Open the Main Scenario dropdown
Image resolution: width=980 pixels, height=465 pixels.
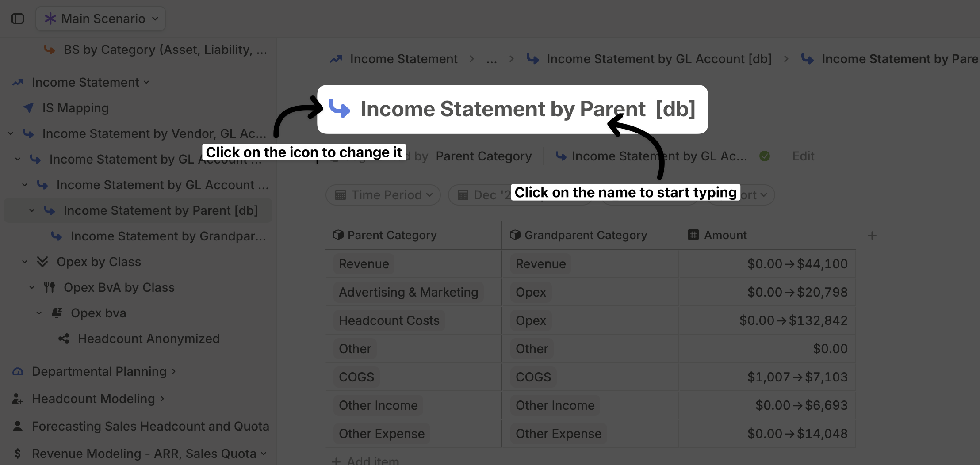pyautogui.click(x=101, y=19)
